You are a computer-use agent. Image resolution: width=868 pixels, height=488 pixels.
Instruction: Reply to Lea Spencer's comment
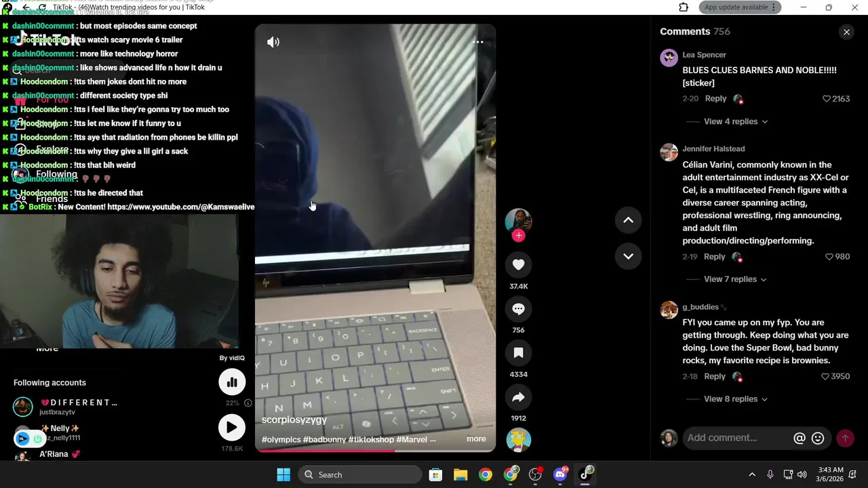click(x=715, y=99)
